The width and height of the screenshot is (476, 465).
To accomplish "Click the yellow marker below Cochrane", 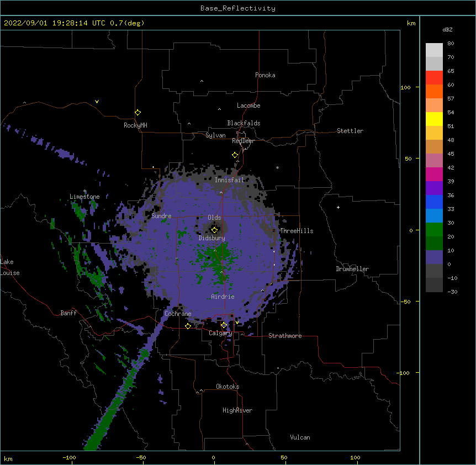I will pyautogui.click(x=188, y=326).
